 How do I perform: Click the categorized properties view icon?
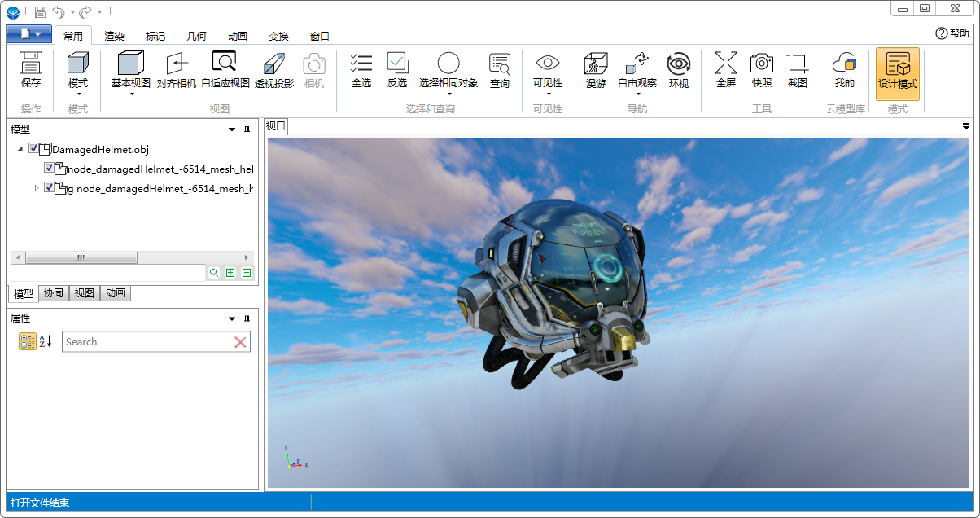tap(27, 341)
